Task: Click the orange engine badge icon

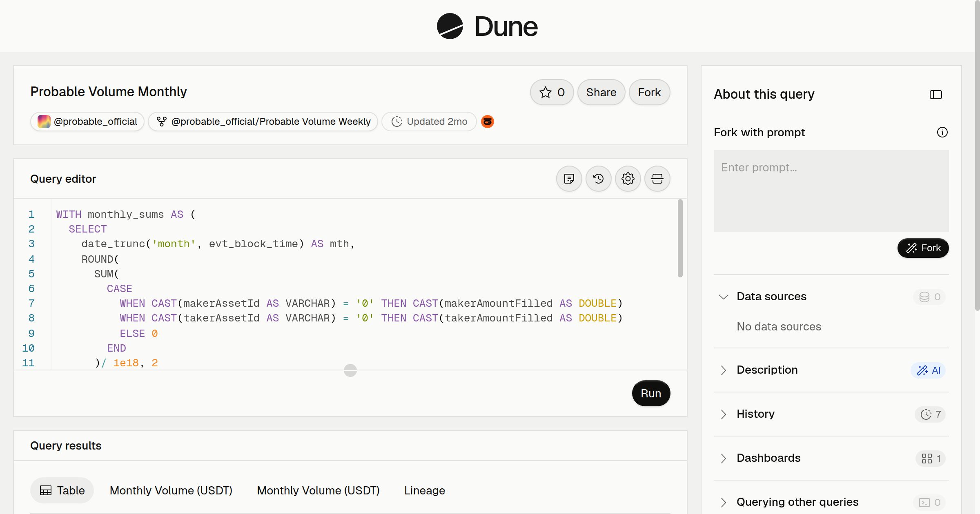Action: pyautogui.click(x=488, y=122)
